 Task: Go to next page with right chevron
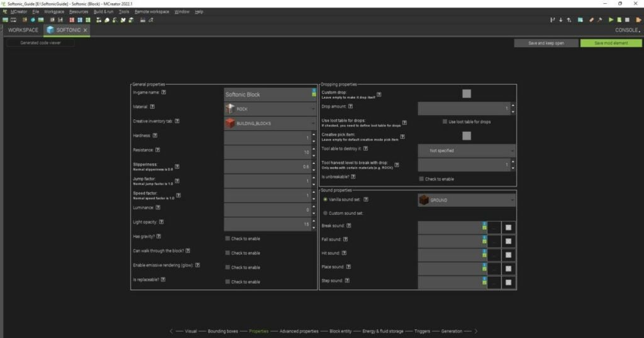[x=476, y=331]
